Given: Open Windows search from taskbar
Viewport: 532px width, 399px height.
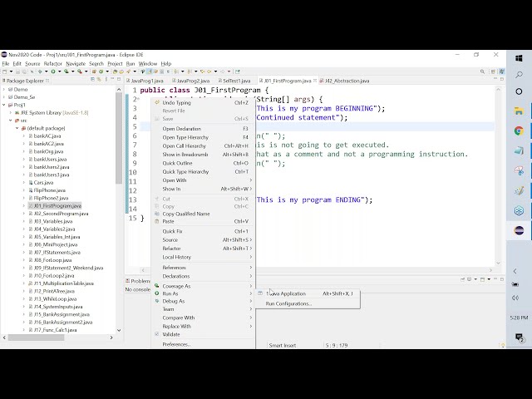Looking at the screenshot, I should point(519,75).
